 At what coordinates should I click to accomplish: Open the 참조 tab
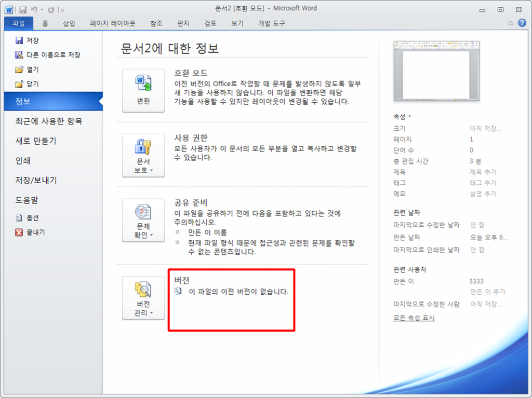click(156, 23)
